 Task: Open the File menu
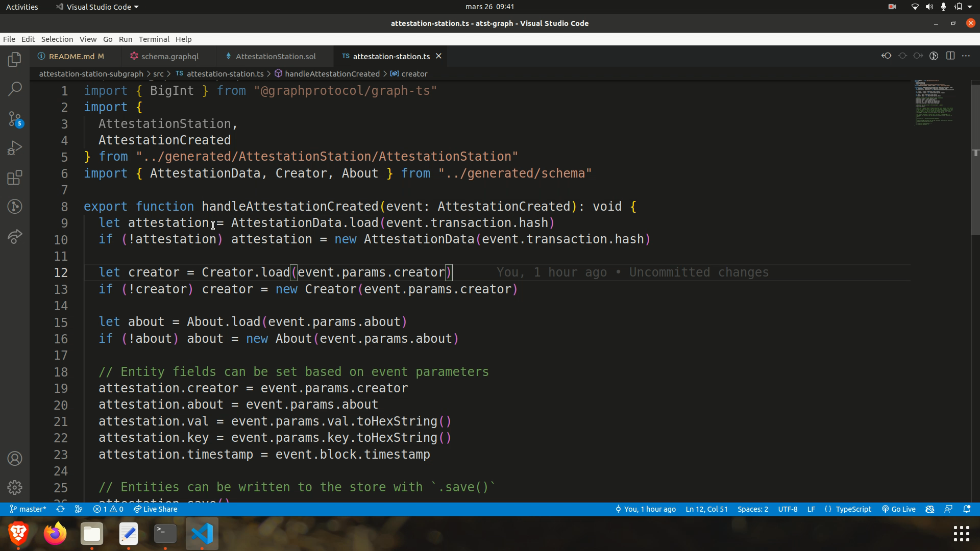pos(9,39)
